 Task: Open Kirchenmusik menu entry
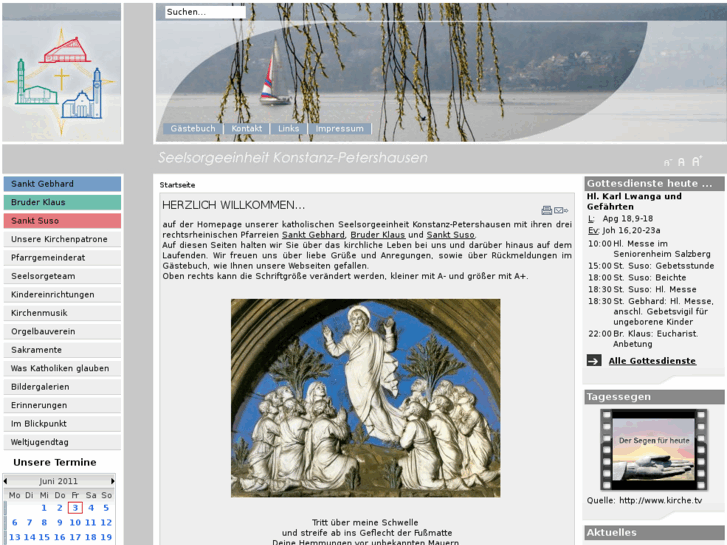(x=62, y=313)
